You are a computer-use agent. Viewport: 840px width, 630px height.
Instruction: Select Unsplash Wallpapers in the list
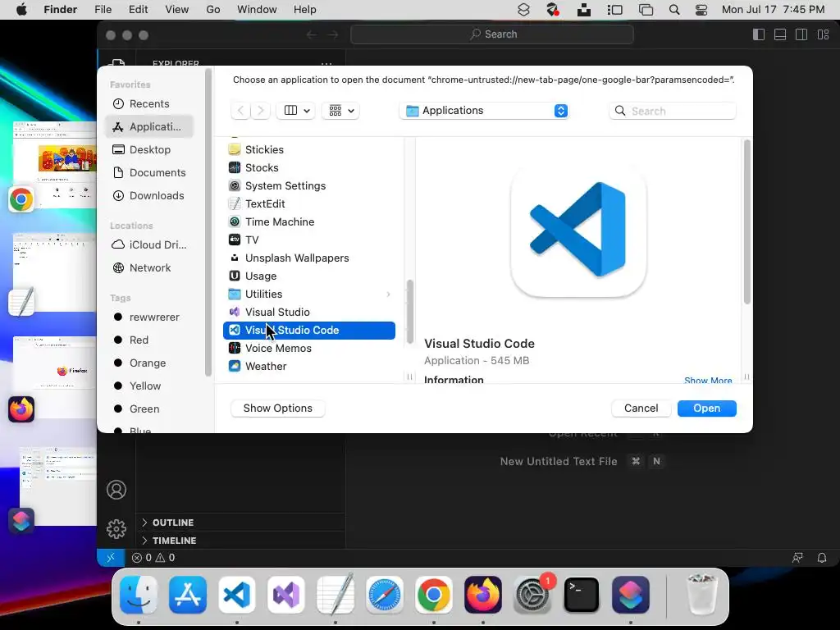[309, 258]
